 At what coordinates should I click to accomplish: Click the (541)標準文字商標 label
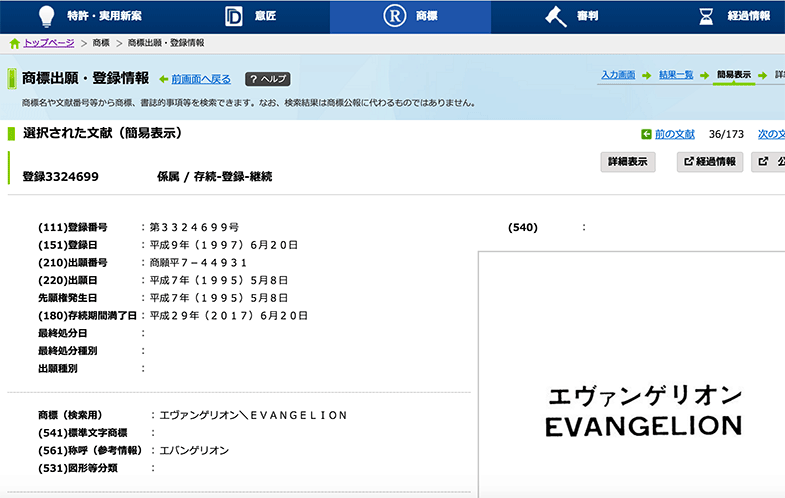83,432
